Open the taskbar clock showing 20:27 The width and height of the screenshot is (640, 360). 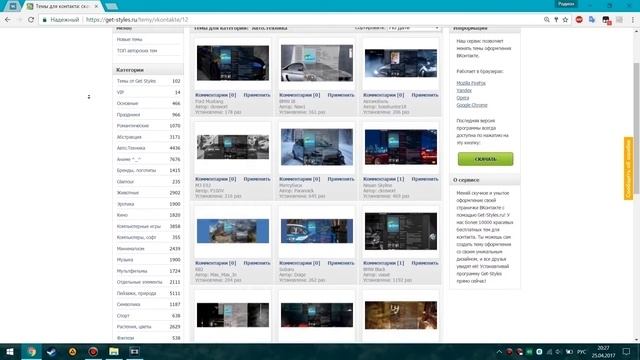(x=603, y=351)
